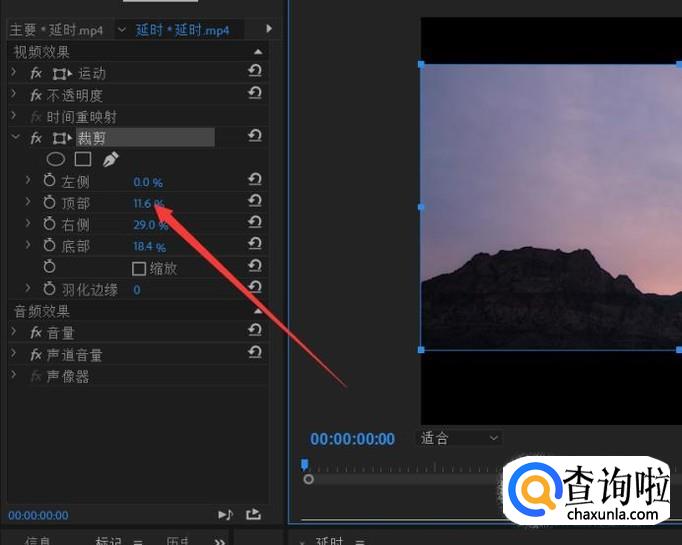This screenshot has width=682, height=545.
Task: Toggle the 声道音量 fx effect
Action: click(36, 355)
